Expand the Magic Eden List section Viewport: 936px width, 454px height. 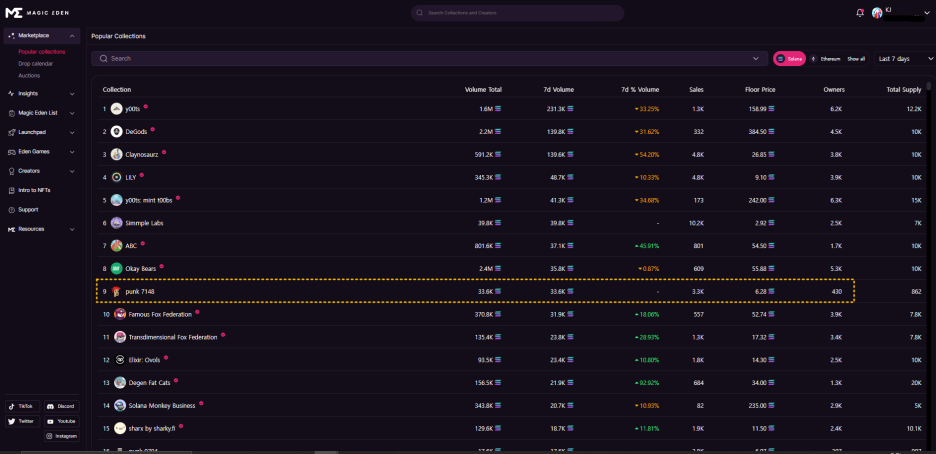point(72,113)
